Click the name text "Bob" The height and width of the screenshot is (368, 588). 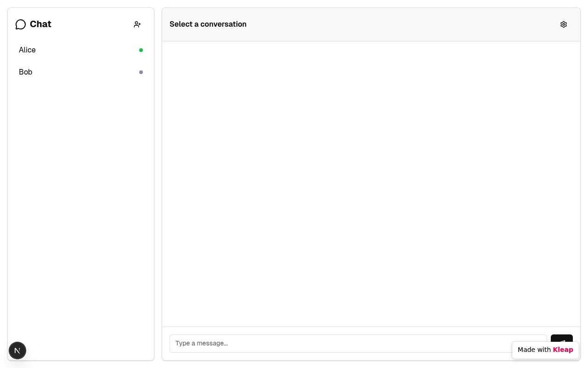[26, 72]
